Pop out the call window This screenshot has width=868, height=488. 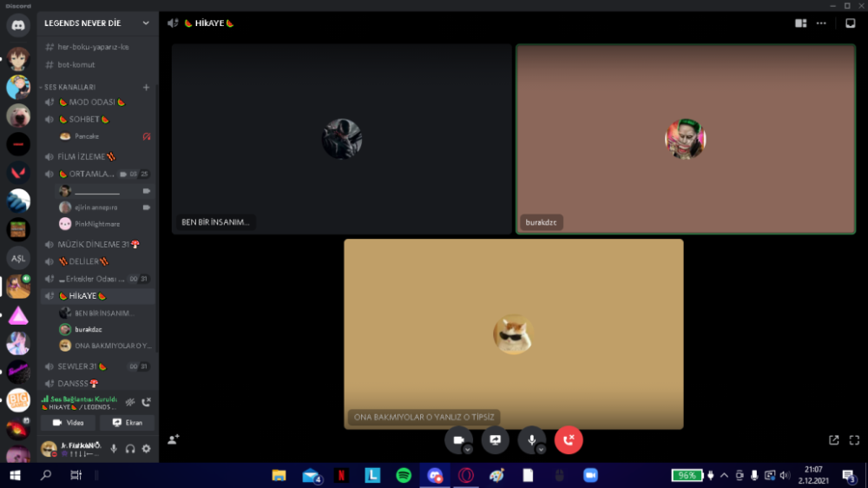[834, 440]
